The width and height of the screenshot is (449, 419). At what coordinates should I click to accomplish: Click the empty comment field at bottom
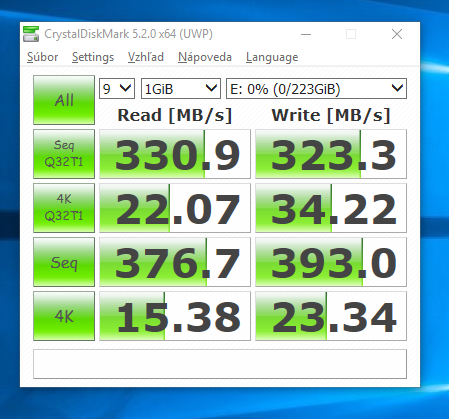[220, 364]
